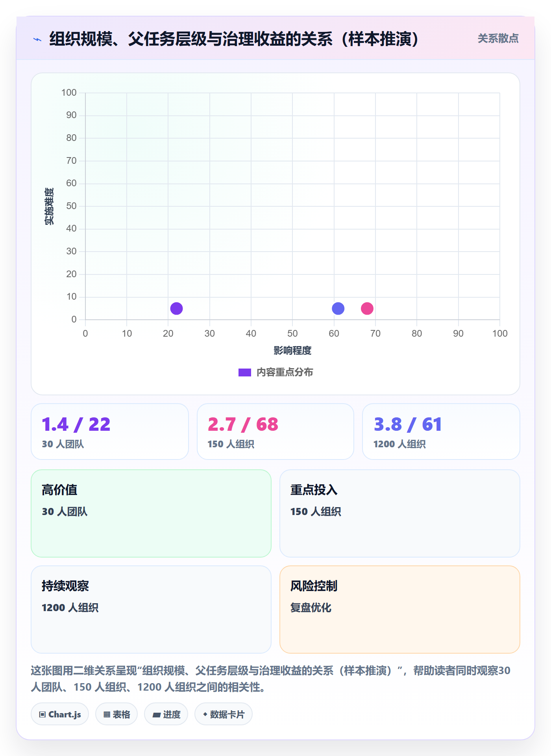Click the pink scatter point near 68
Image resolution: width=551 pixels, height=756 pixels.
[367, 308]
